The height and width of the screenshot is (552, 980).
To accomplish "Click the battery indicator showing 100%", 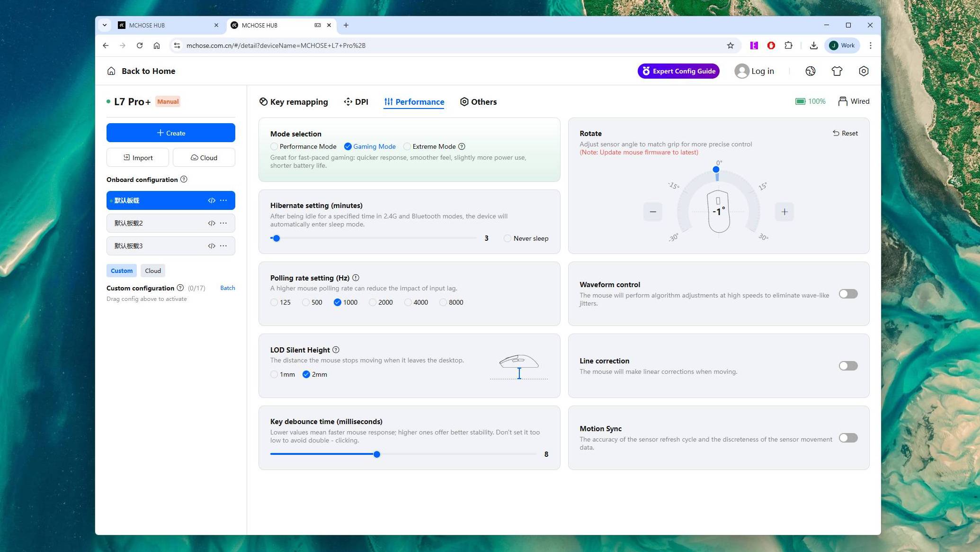I will [810, 101].
